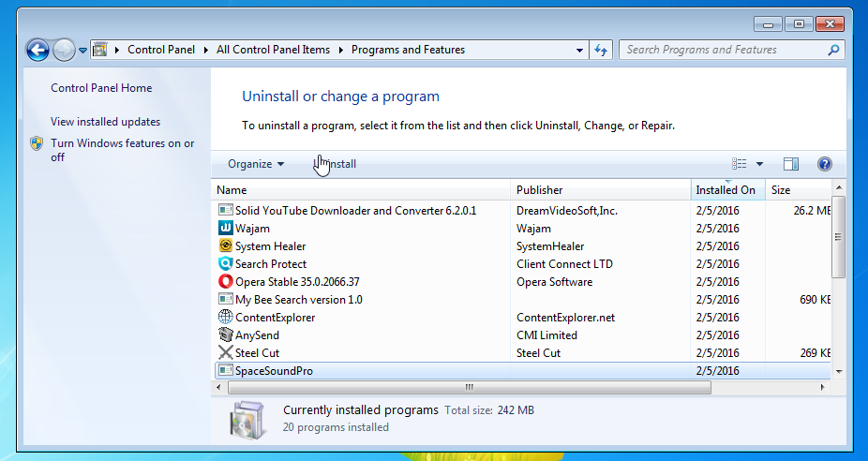Click the Wajam program icon
The image size is (868, 461).
[225, 228]
